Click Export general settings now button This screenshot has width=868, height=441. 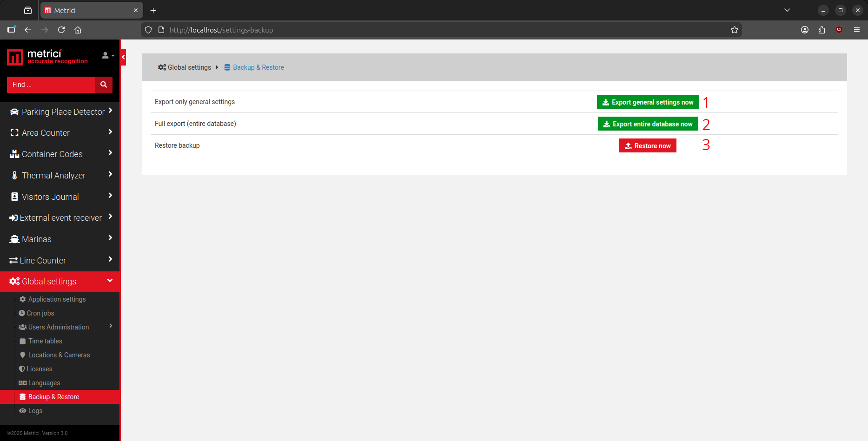click(648, 102)
